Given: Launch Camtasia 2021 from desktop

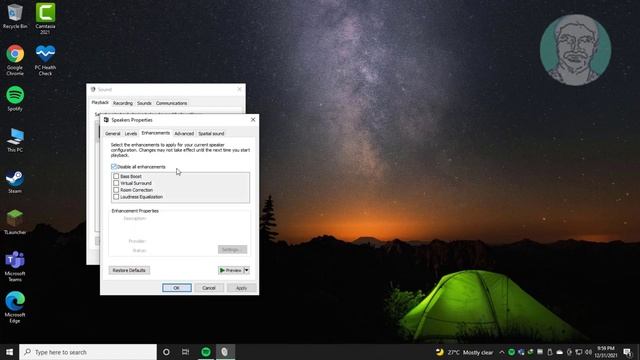Looking at the screenshot, I should coord(45,18).
